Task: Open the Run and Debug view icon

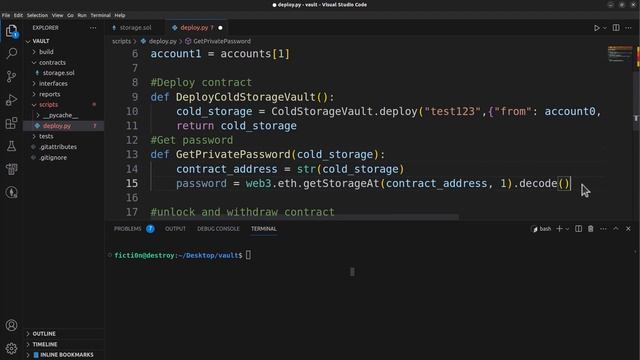Action: pos(11,100)
